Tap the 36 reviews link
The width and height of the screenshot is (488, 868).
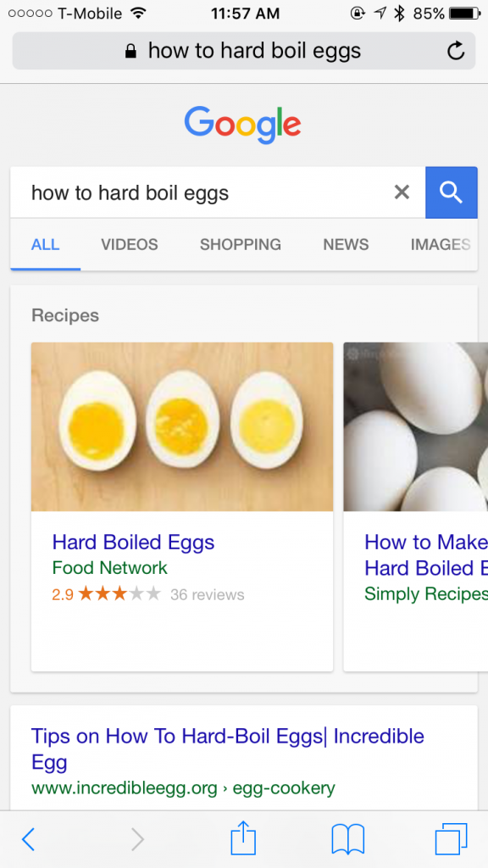click(x=207, y=594)
